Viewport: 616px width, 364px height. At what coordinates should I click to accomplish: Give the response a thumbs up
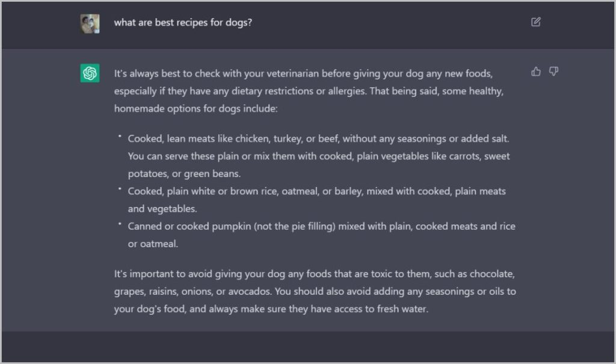(536, 72)
